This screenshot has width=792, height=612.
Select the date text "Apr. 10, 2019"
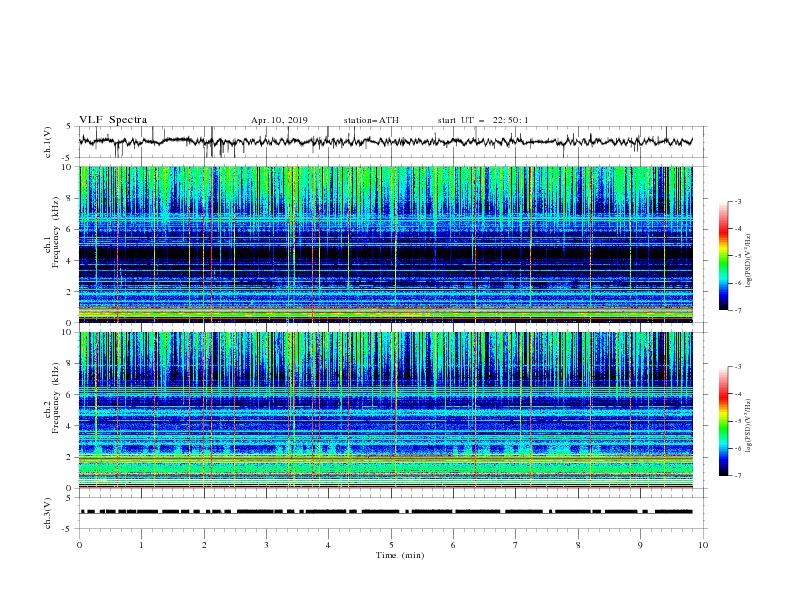(279, 120)
